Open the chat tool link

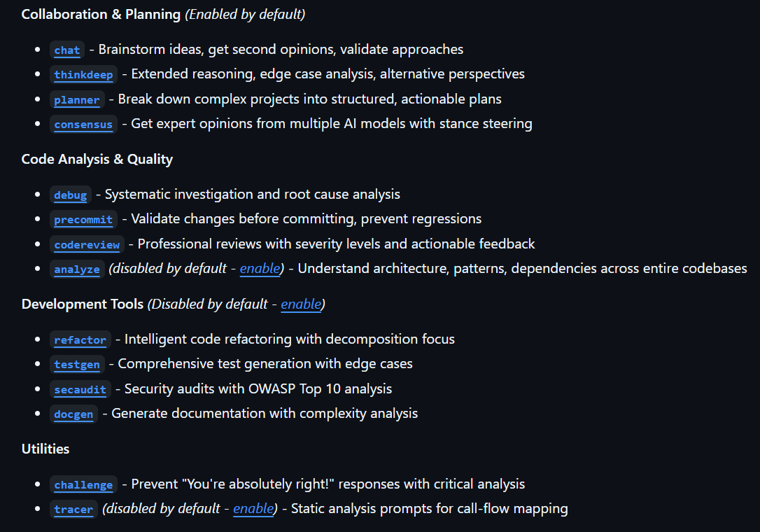[67, 50]
